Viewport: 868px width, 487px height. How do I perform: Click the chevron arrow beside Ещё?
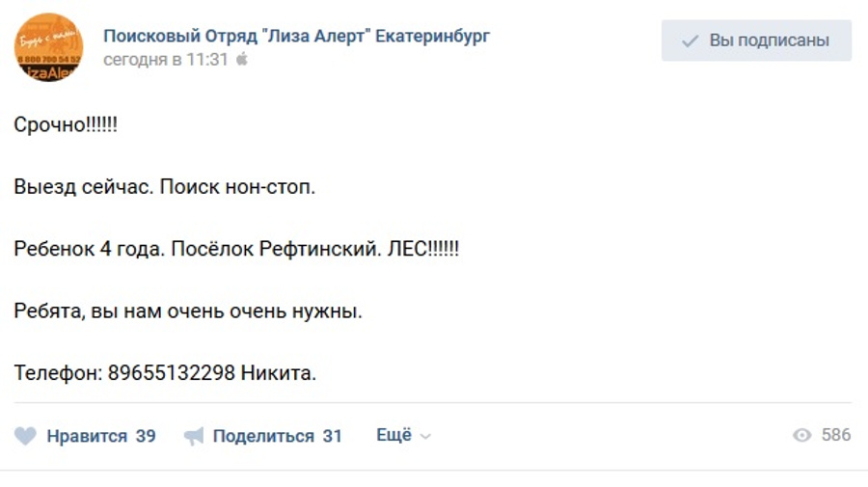coord(425,437)
